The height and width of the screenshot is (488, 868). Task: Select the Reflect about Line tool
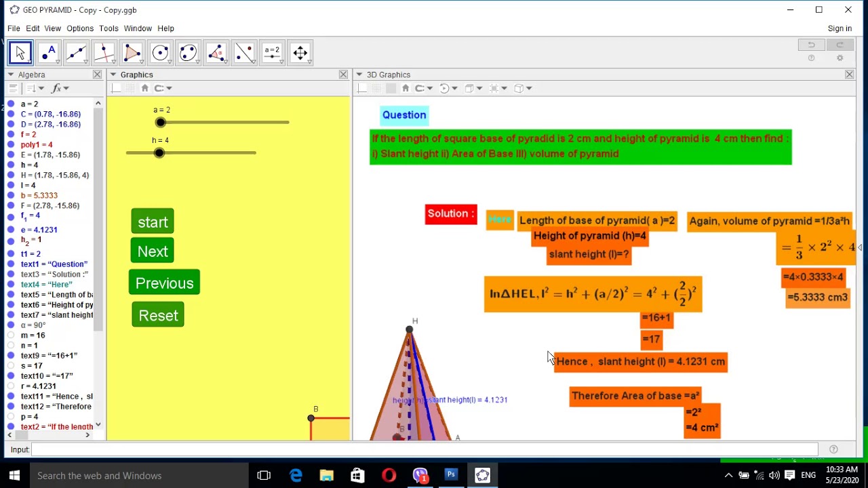(x=244, y=53)
